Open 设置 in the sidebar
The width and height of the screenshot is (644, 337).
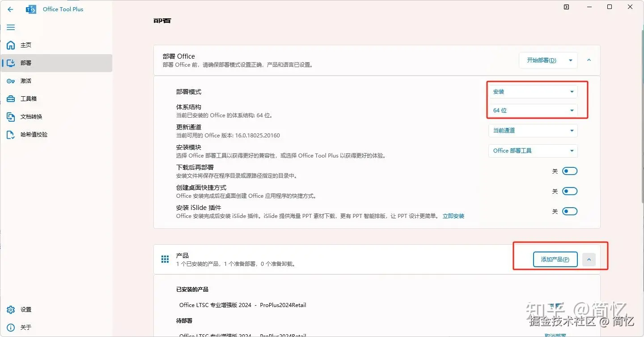[56, 310]
